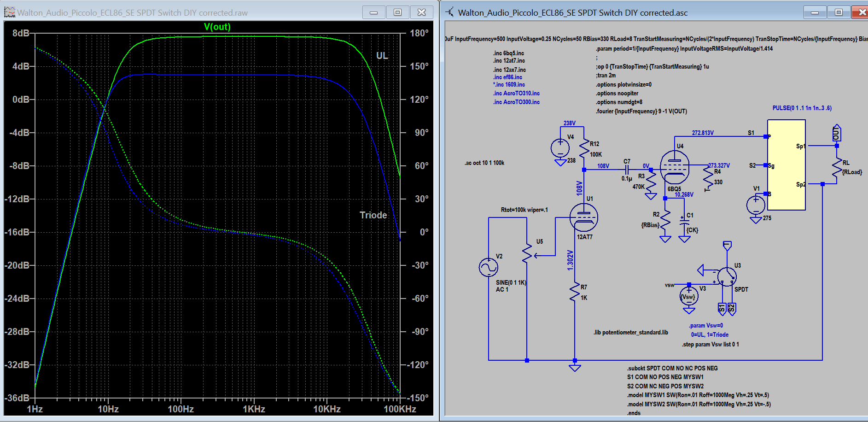Click the V(out) trace label in the plot

[217, 27]
